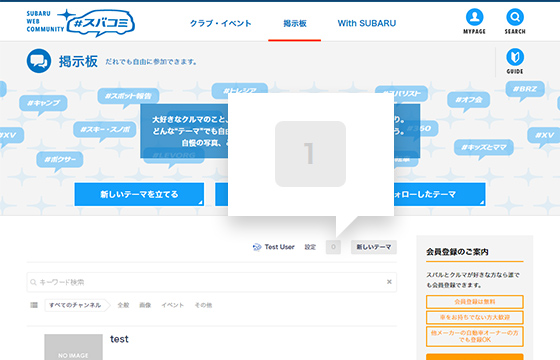This screenshot has width=560, height=360.
Task: Click the Test User avatar icon
Action: pos(257,247)
